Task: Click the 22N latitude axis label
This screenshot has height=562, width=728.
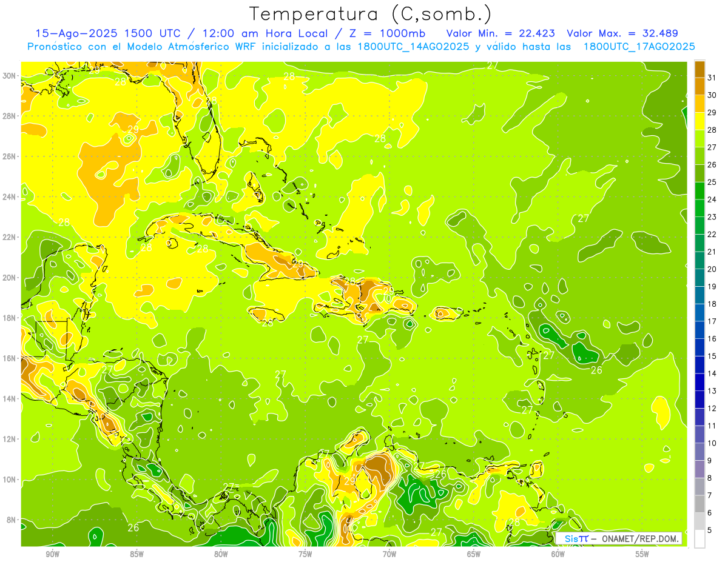Action: [x=10, y=237]
